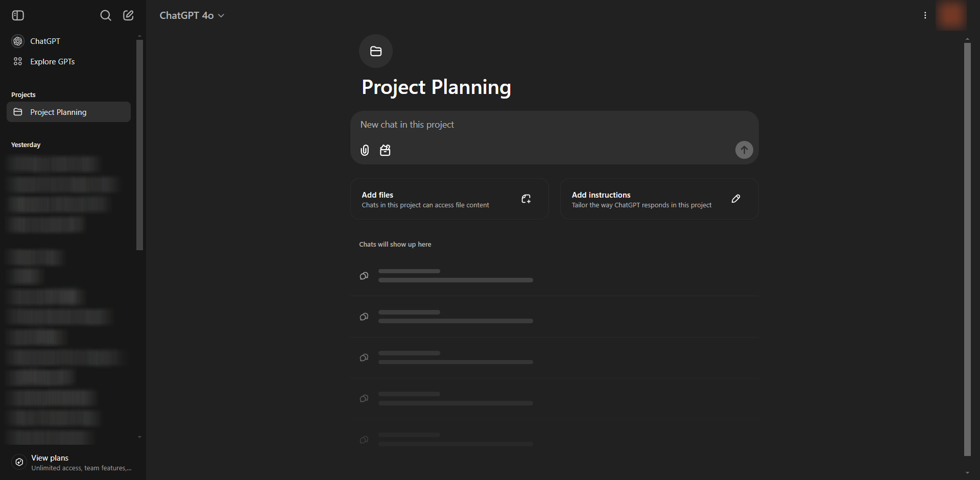Viewport: 980px width, 480px height.
Task: Open the tools toolbox icon
Action: click(385, 150)
